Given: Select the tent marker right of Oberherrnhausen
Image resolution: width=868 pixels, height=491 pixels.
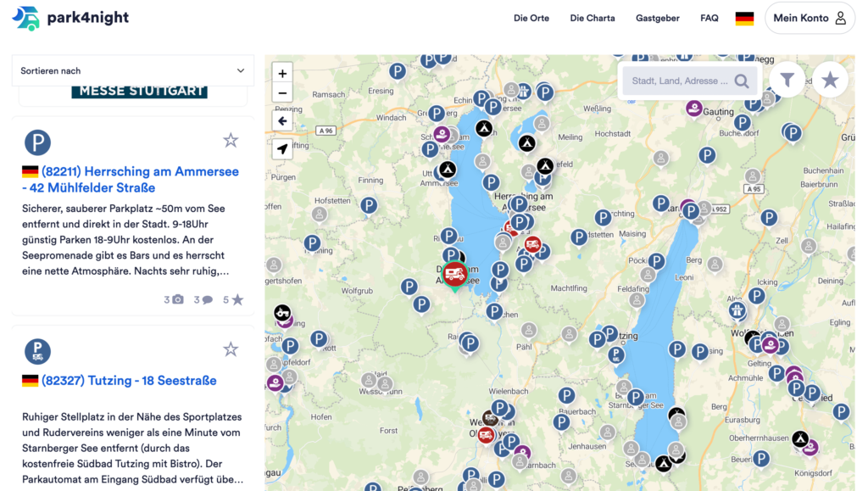Looking at the screenshot, I should (800, 439).
